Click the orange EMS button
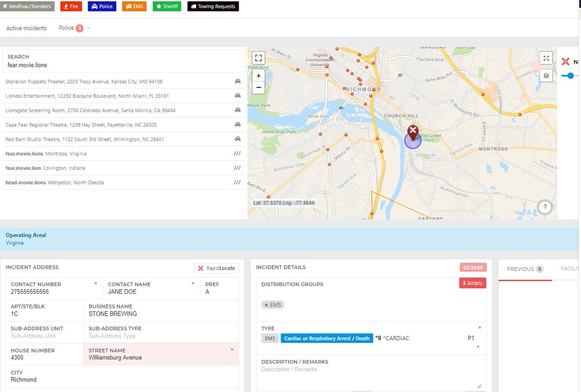Viewport: 581px width, 392px height. 134,6
